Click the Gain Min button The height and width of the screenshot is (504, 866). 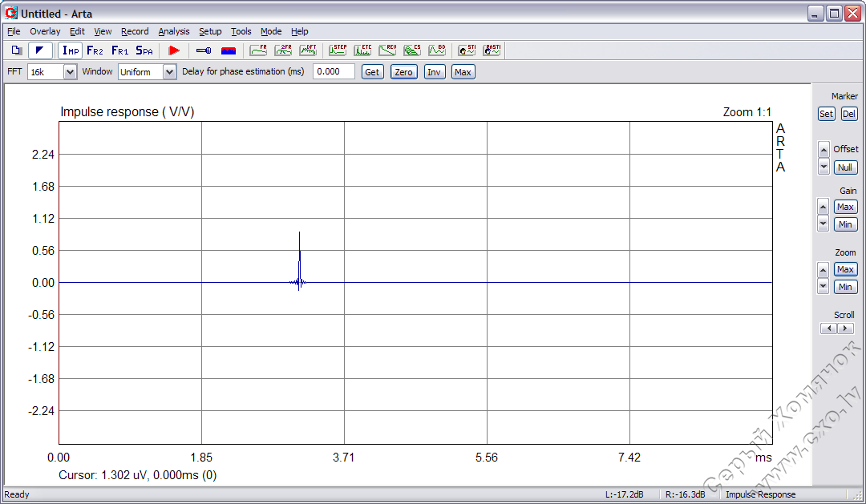[x=845, y=224]
